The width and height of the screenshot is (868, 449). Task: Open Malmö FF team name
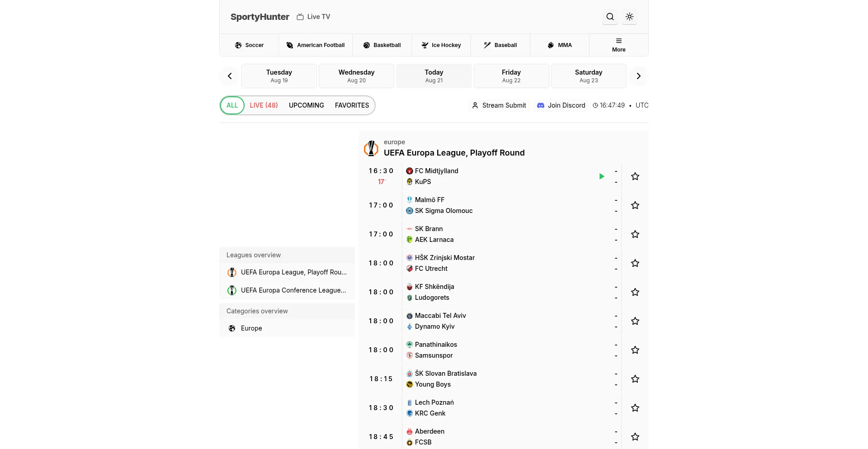pyautogui.click(x=429, y=200)
